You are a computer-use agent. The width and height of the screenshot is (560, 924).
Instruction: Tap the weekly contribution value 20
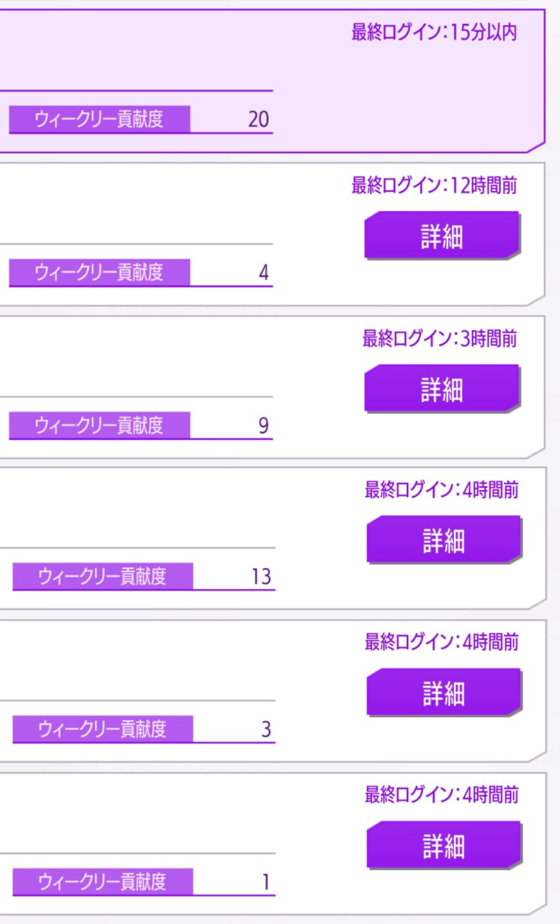click(x=258, y=119)
